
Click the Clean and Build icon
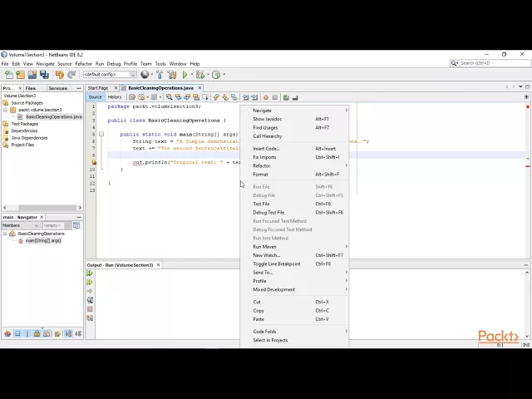pyautogui.click(x=172, y=74)
